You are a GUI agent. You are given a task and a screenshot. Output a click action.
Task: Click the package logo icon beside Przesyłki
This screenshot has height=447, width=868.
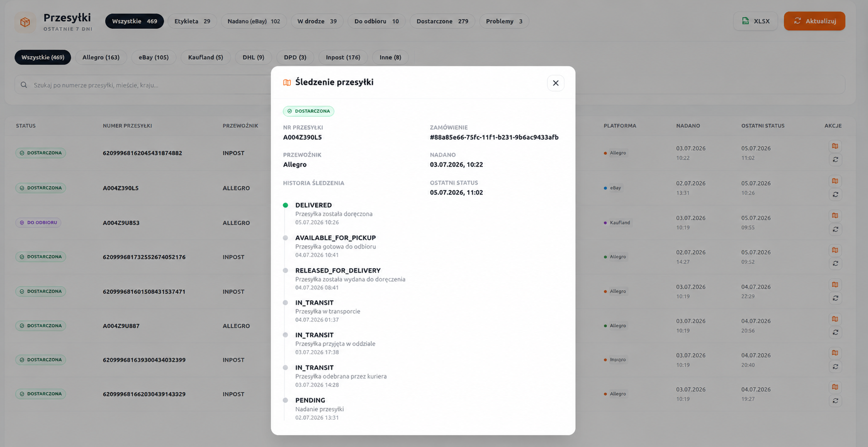tap(25, 22)
